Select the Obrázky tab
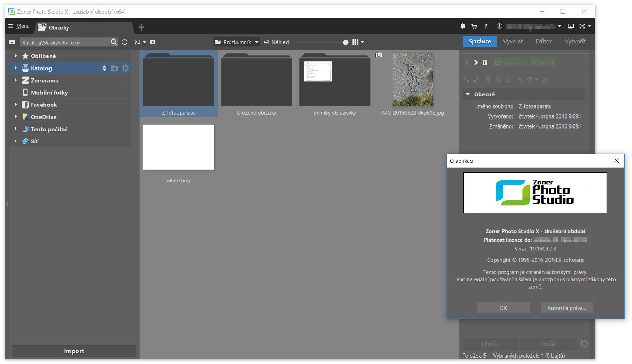The image size is (632, 364). [83, 28]
